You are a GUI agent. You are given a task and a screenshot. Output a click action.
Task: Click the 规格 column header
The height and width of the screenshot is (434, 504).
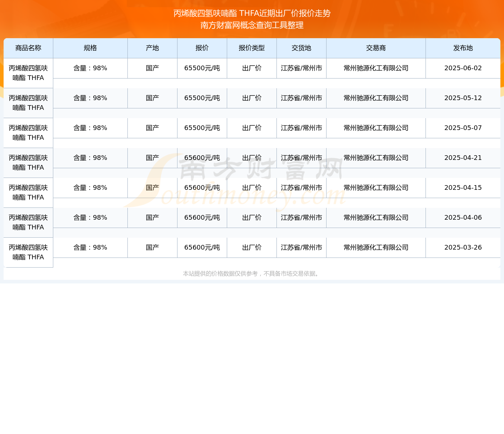[x=90, y=48]
